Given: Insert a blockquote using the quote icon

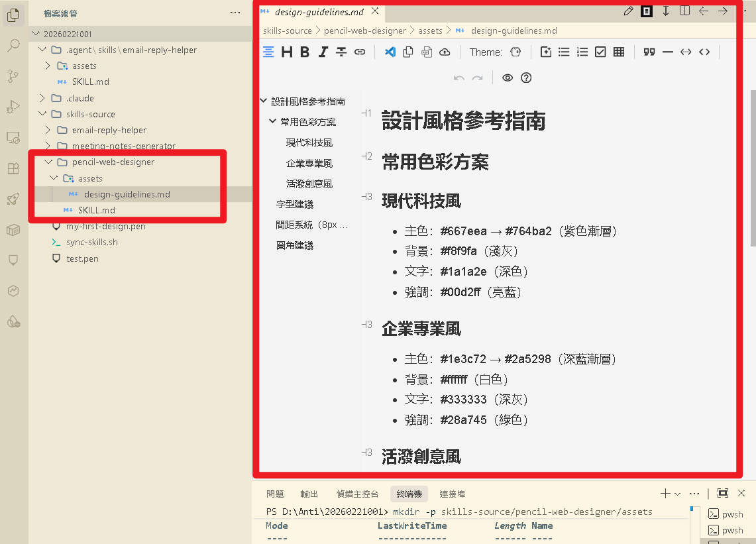Looking at the screenshot, I should (649, 52).
